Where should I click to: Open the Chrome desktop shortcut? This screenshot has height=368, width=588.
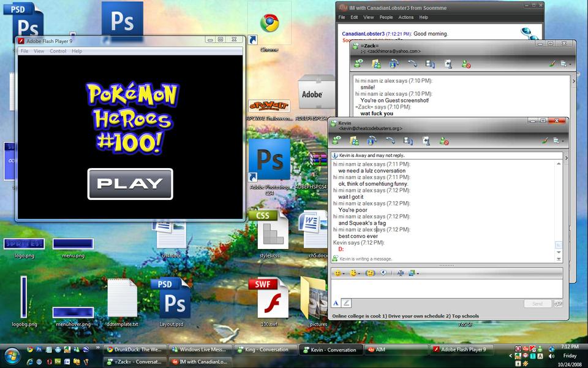click(x=269, y=28)
